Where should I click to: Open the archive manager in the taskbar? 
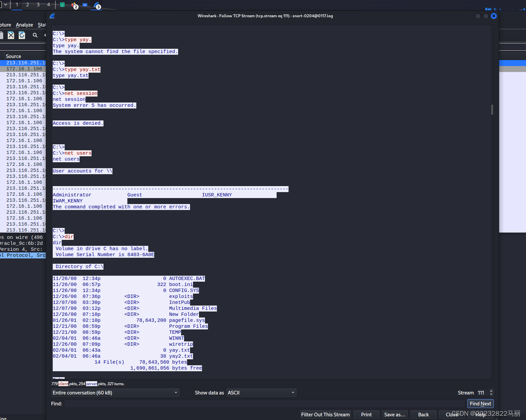[62, 5]
